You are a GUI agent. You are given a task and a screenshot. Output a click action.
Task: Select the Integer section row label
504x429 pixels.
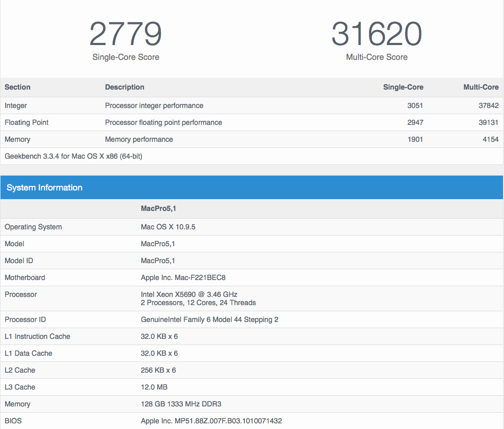(16, 106)
